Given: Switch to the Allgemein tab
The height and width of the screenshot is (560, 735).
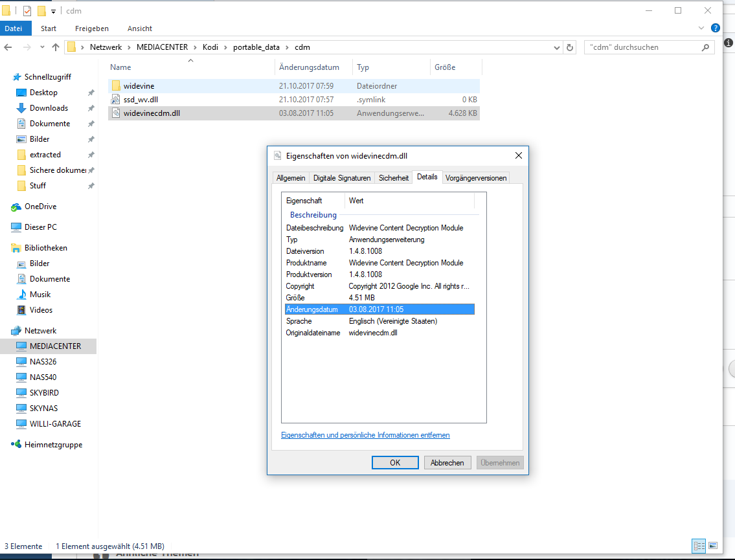Looking at the screenshot, I should 291,178.
